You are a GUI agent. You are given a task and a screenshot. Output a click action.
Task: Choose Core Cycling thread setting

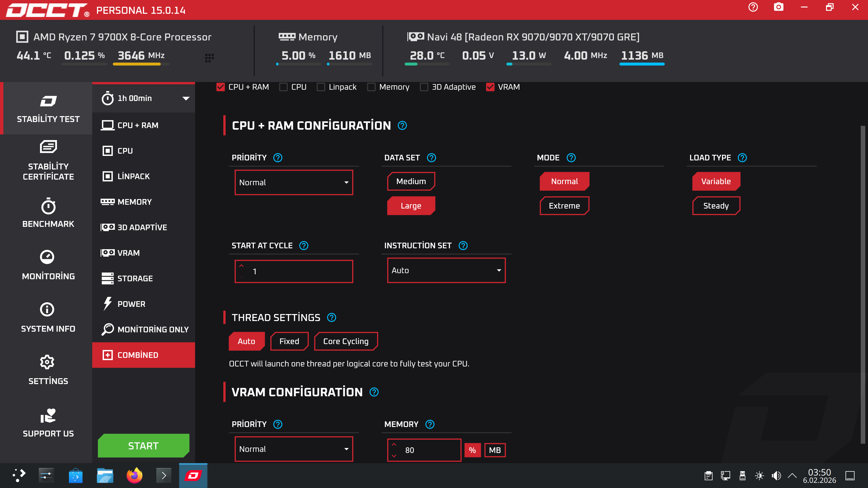[x=346, y=341]
